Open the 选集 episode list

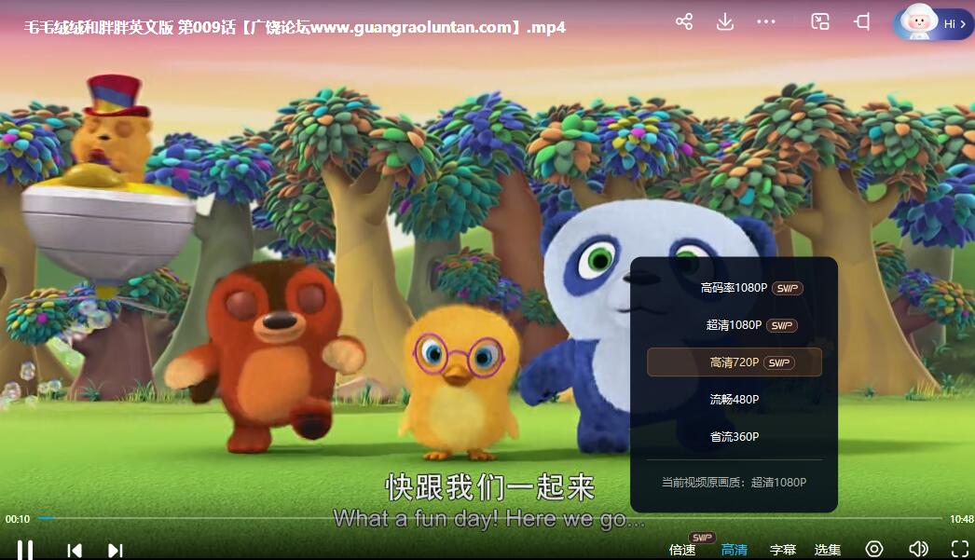tap(828, 550)
